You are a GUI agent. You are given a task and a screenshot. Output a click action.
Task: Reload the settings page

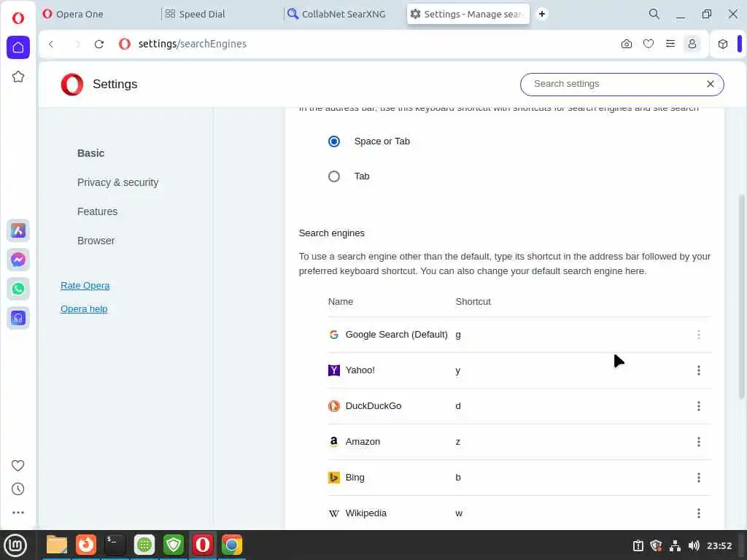pos(99,44)
